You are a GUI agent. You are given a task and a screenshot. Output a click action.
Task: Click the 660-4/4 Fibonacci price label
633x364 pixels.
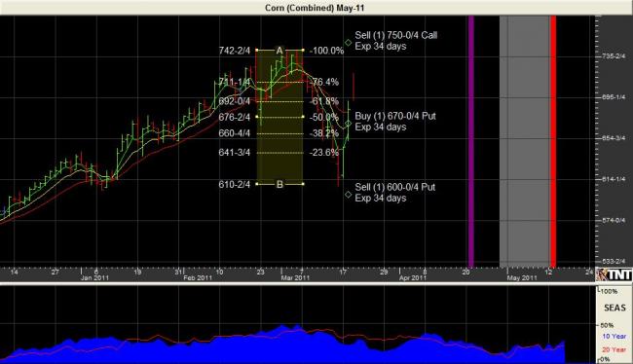234,133
